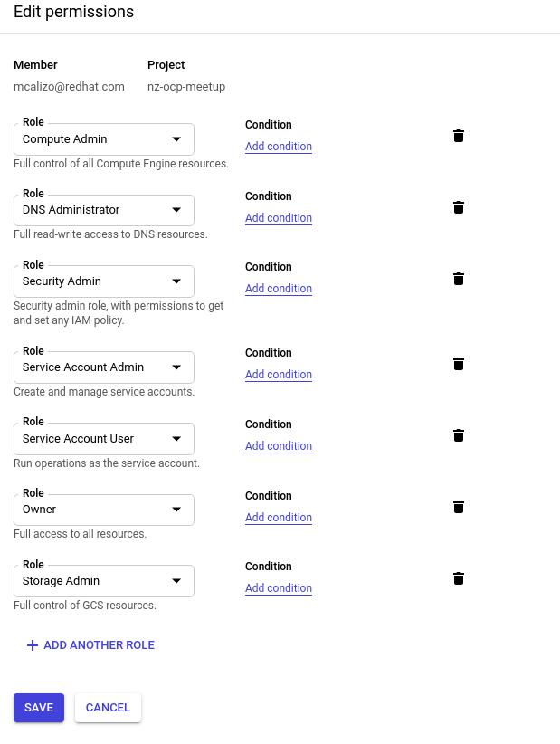This screenshot has height=744, width=560.
Task: Add condition to Compute Admin role
Action: click(279, 146)
